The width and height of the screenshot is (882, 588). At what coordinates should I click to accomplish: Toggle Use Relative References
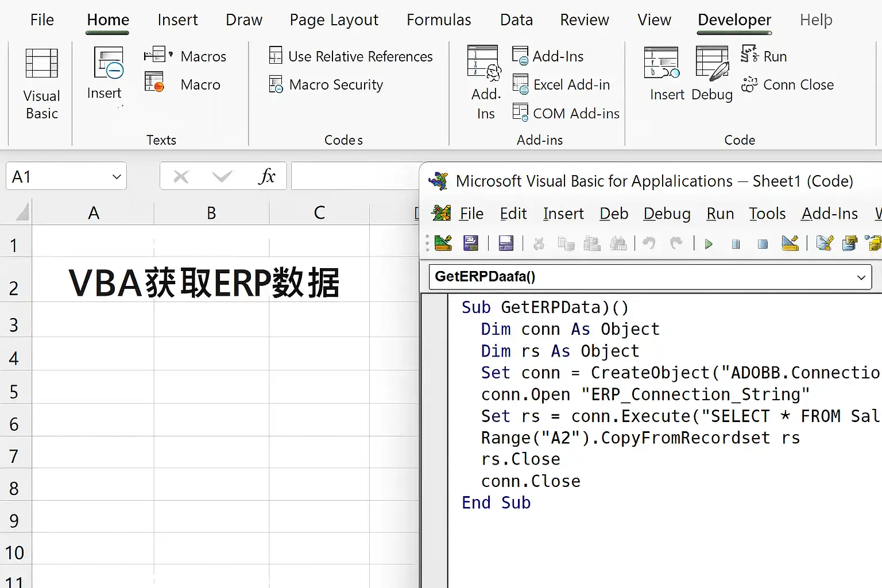click(351, 56)
